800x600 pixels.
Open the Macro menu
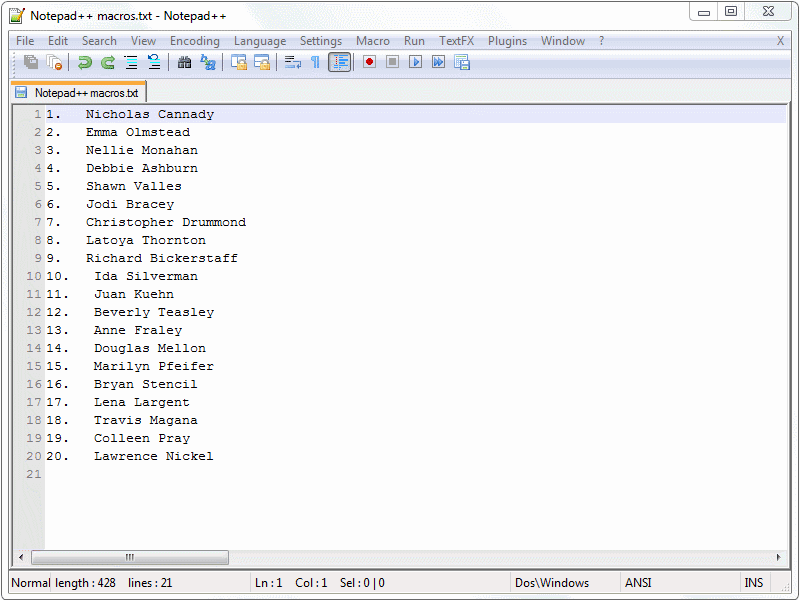click(372, 41)
